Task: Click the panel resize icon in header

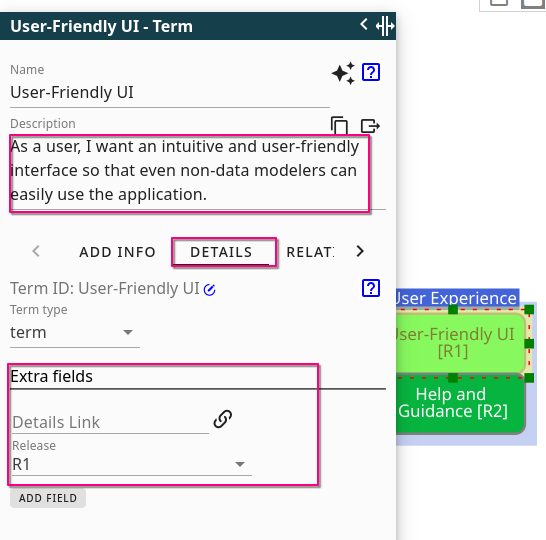Action: tap(385, 26)
